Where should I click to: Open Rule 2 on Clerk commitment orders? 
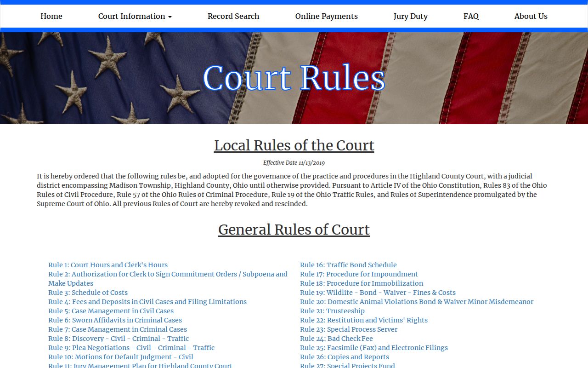click(x=168, y=279)
